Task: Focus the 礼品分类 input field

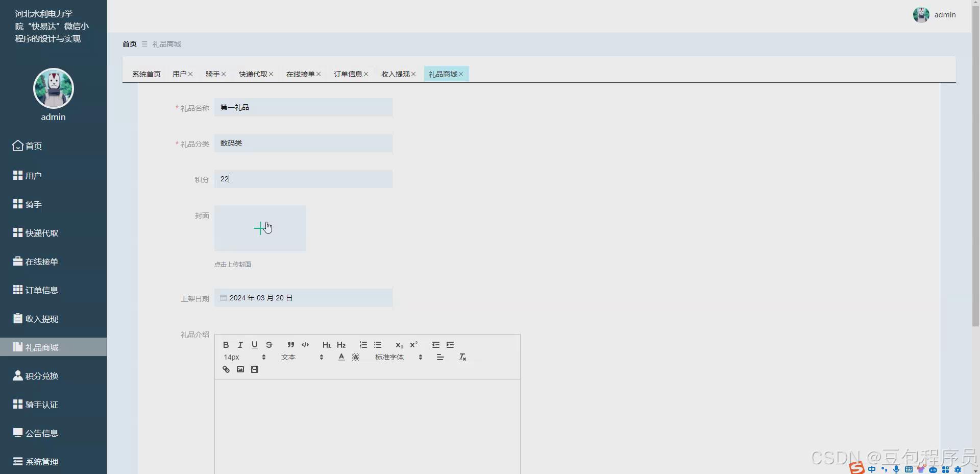Action: [x=303, y=143]
